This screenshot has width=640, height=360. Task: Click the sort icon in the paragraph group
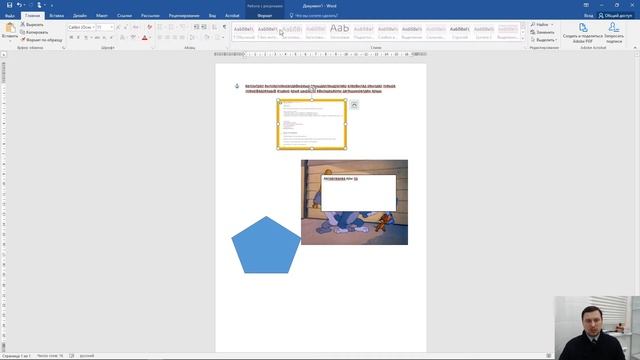click(215, 27)
